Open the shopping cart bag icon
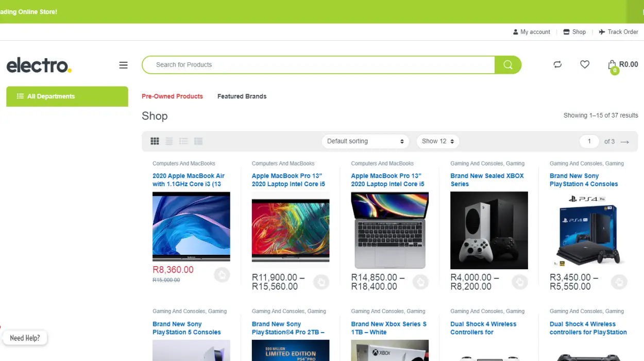The height and width of the screenshot is (361, 644). click(612, 65)
